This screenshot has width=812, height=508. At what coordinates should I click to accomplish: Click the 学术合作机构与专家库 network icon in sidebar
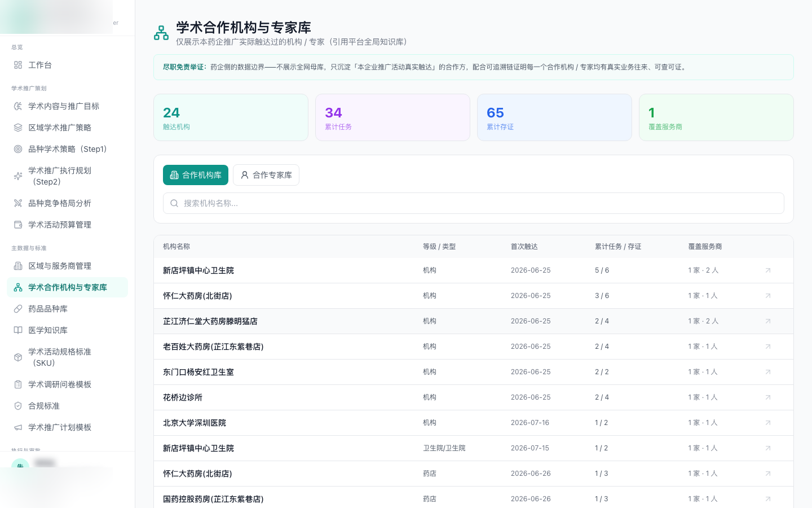coord(18,287)
